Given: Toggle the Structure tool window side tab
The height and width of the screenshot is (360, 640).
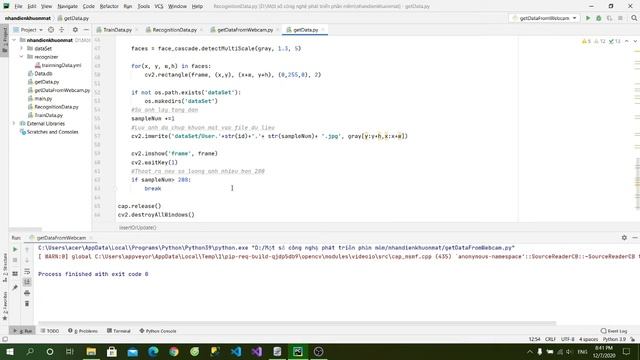Looking at the screenshot, I should click(x=4, y=267).
